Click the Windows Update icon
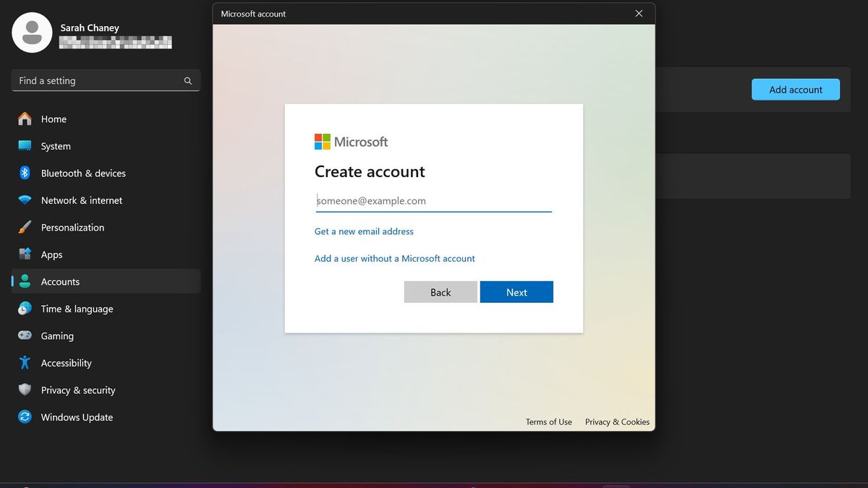Image resolution: width=868 pixels, height=488 pixels. (24, 417)
